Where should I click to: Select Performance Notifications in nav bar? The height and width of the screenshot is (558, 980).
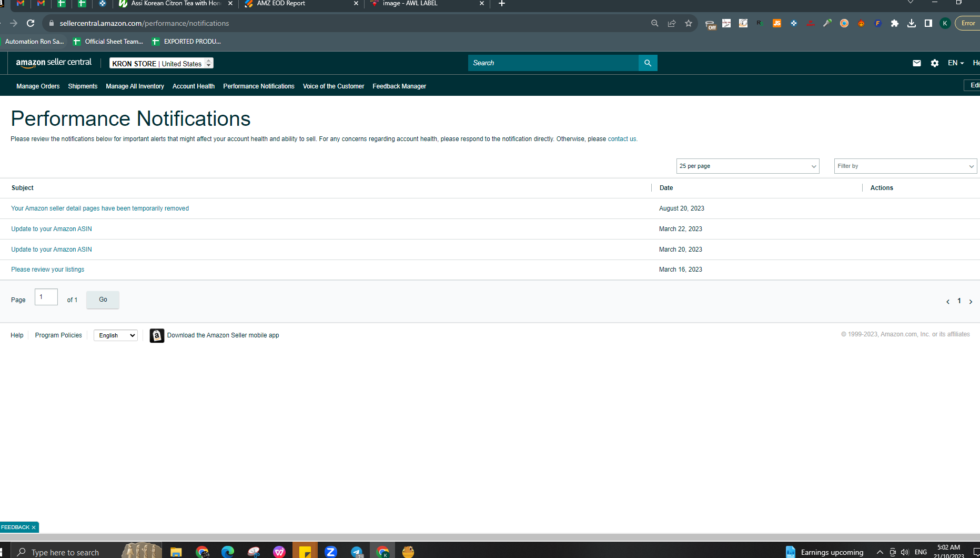259,86
